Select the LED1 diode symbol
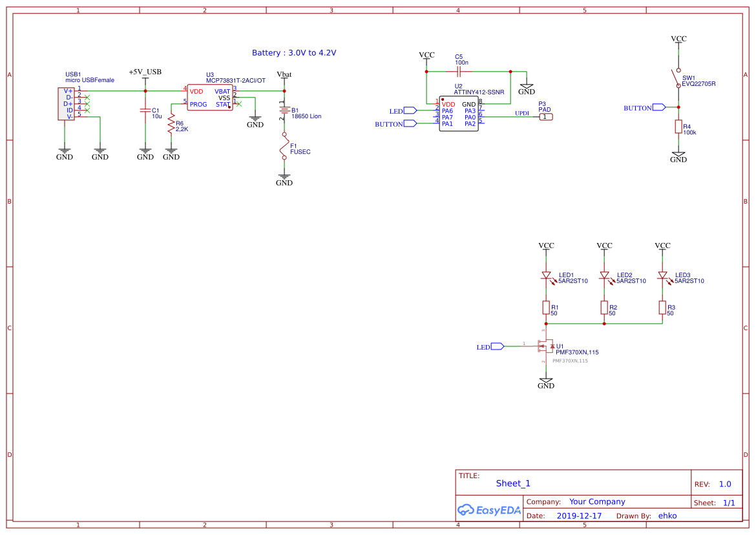 (x=546, y=276)
